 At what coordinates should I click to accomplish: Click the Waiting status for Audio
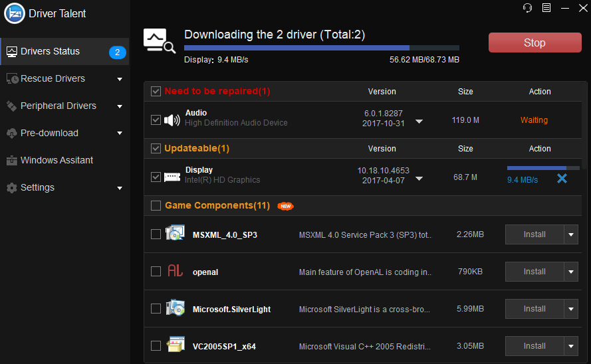[534, 120]
